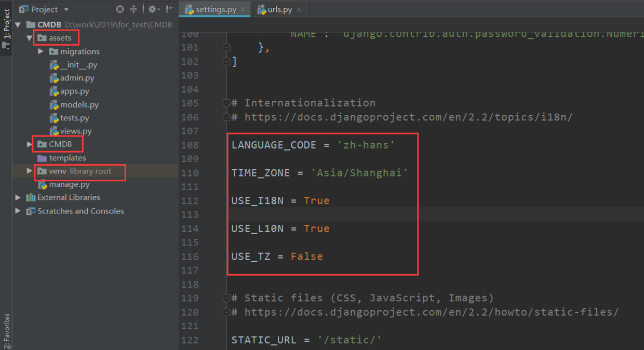The image size is (644, 350).
Task: Toggle the fold marker at line 119
Action: pos(226,298)
